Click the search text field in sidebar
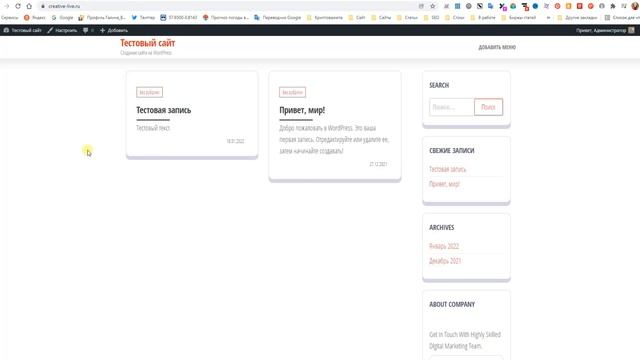640x360 pixels. [x=451, y=107]
